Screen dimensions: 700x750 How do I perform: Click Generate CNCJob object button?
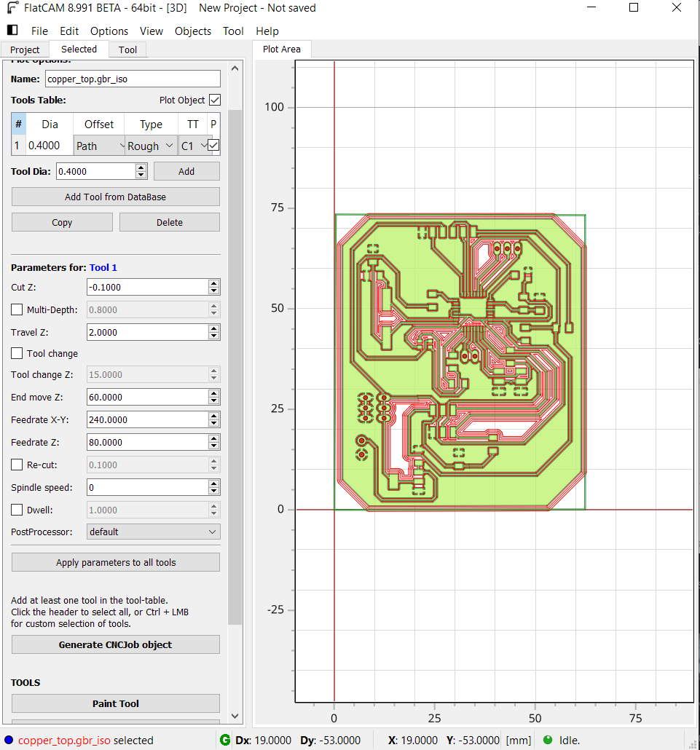click(115, 644)
